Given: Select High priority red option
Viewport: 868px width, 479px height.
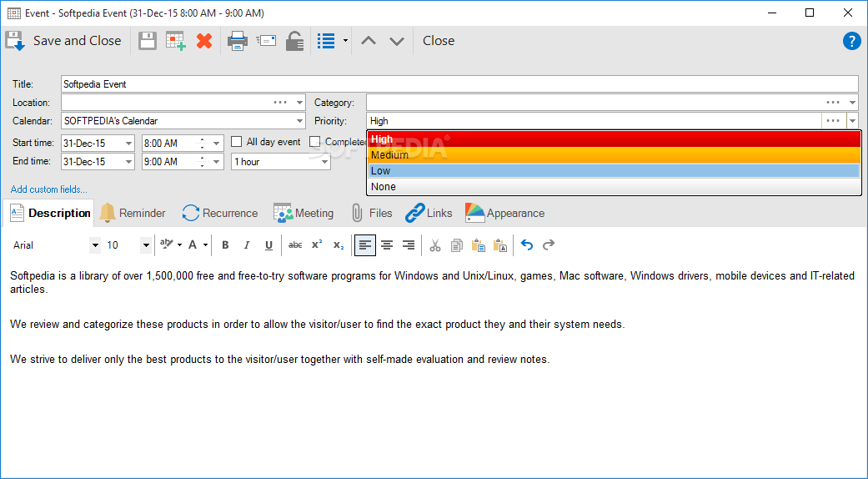Looking at the screenshot, I should pyautogui.click(x=614, y=139).
